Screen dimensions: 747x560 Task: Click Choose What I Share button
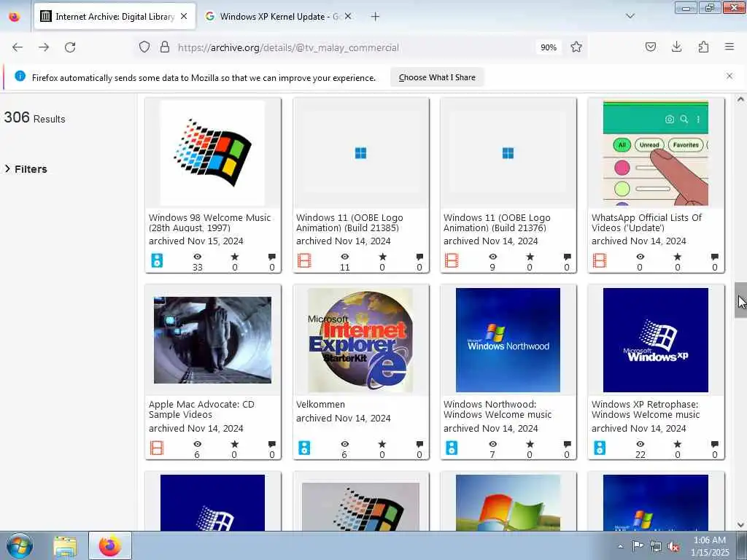pyautogui.click(x=437, y=77)
